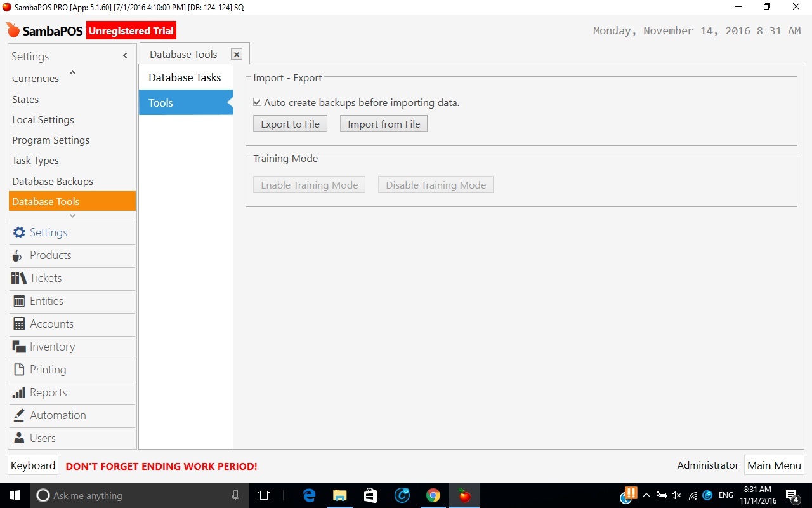Click the Cortana microphone icon
The width and height of the screenshot is (812, 508).
click(x=236, y=495)
